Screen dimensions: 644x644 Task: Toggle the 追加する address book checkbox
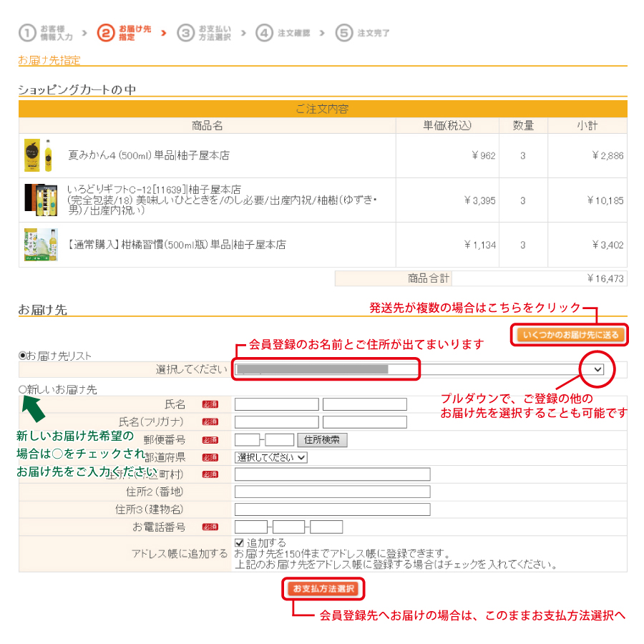[x=240, y=543]
